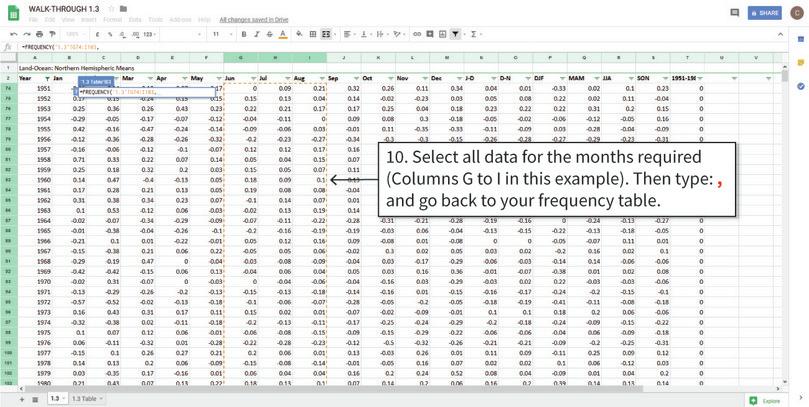
Task: Click the Insert comment icon
Action: pos(430,34)
